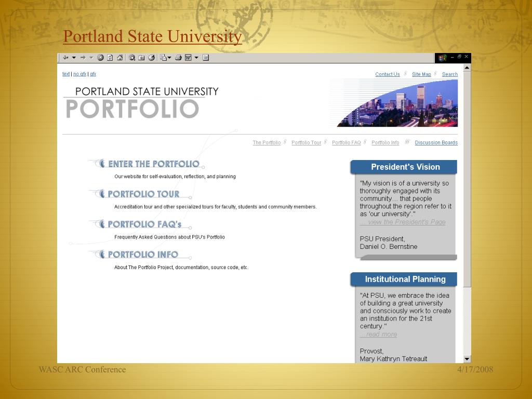Go to the browser Home icon

[x=120, y=58]
